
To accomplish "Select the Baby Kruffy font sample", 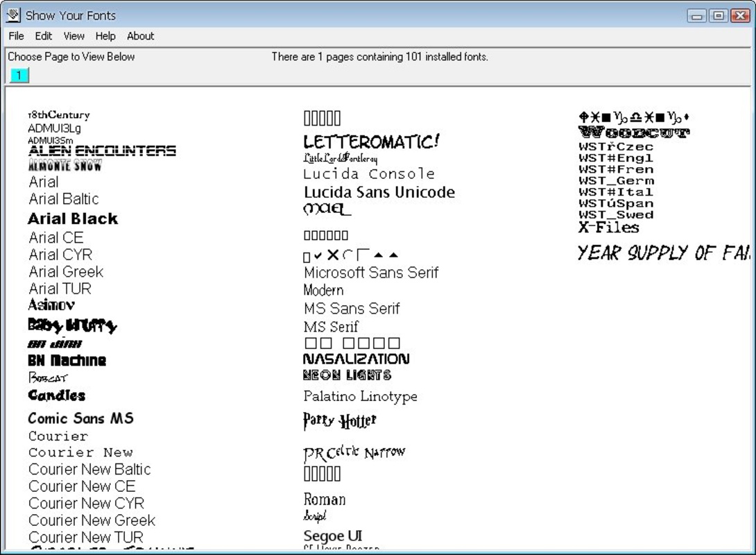I will 72,325.
